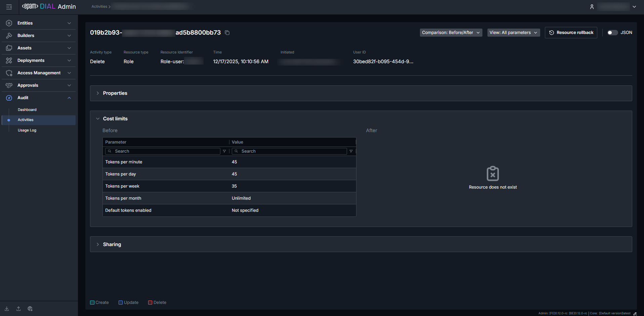Expand the Properties section
644x316 pixels.
coord(115,93)
